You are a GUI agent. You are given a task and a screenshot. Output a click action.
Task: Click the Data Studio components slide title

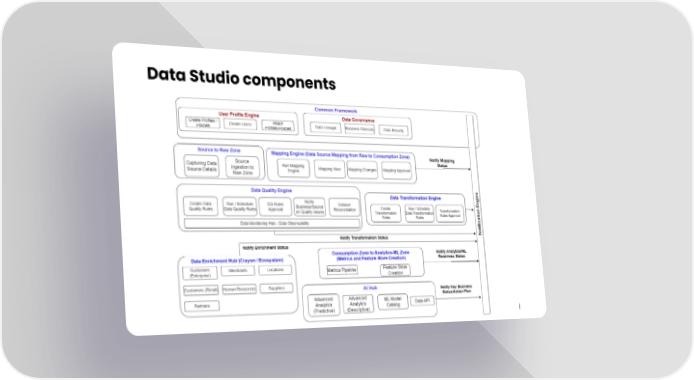[x=241, y=78]
